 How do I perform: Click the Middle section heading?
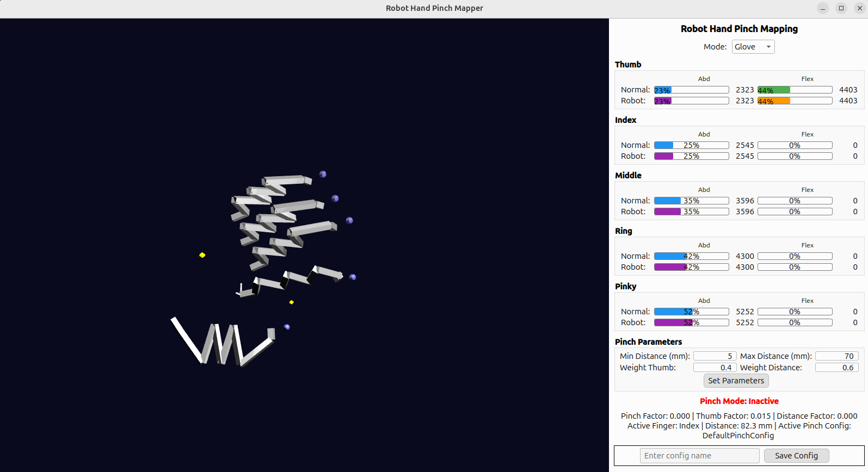click(628, 175)
